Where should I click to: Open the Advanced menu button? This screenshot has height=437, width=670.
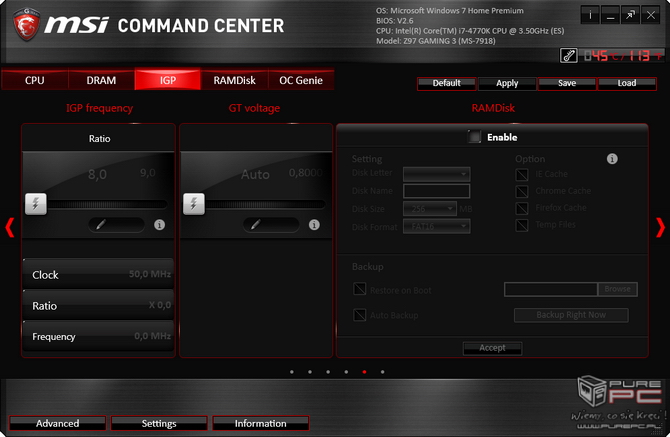(x=57, y=423)
